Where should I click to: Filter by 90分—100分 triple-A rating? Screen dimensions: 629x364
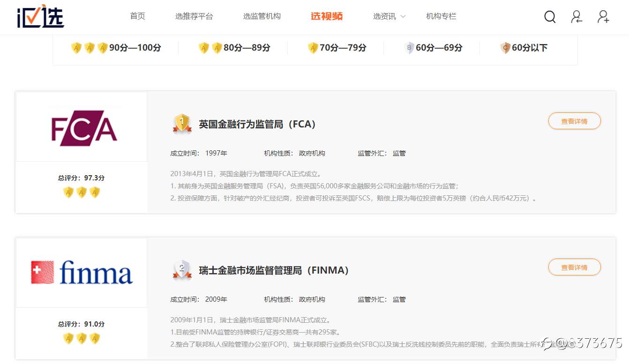click(x=116, y=48)
